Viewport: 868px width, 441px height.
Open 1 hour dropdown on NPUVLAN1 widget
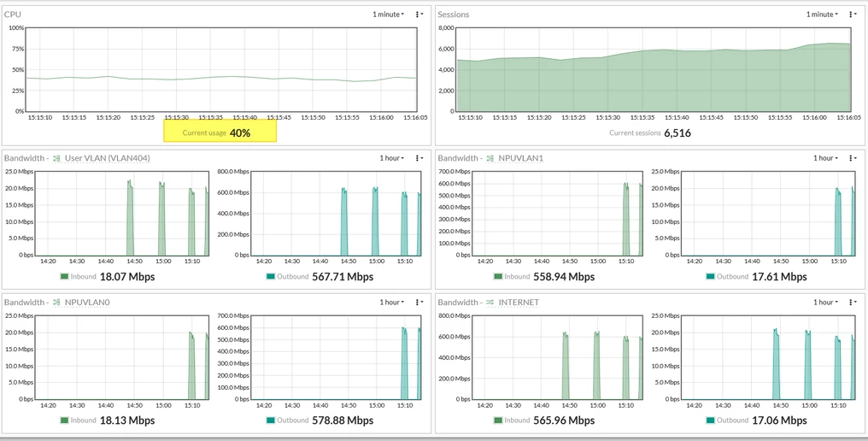coord(825,158)
